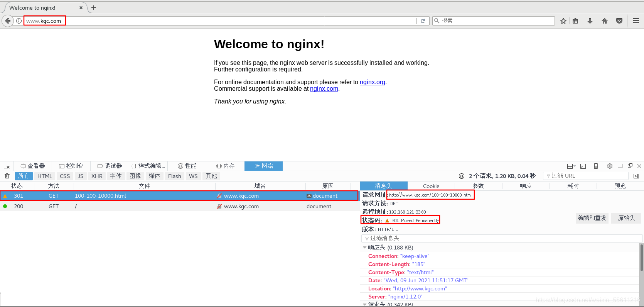Image resolution: width=644 pixels, height=307 pixels.
Task: Open the Cookie details tab
Action: [431, 186]
